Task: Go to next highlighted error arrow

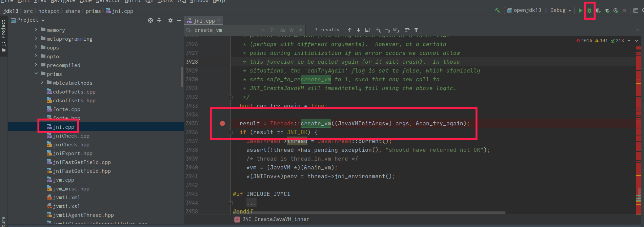Action: (637, 41)
